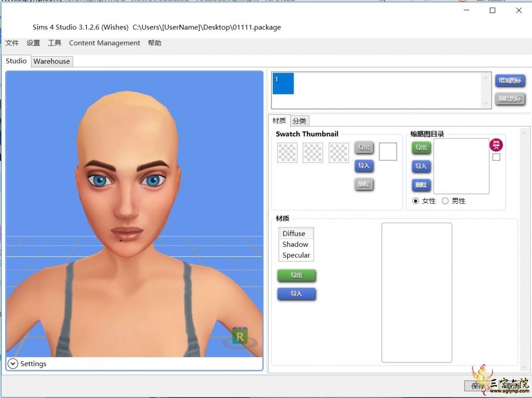532x398 pixels.
Task: Click the blue 删除 button in 缩略图目录
Action: point(421,185)
